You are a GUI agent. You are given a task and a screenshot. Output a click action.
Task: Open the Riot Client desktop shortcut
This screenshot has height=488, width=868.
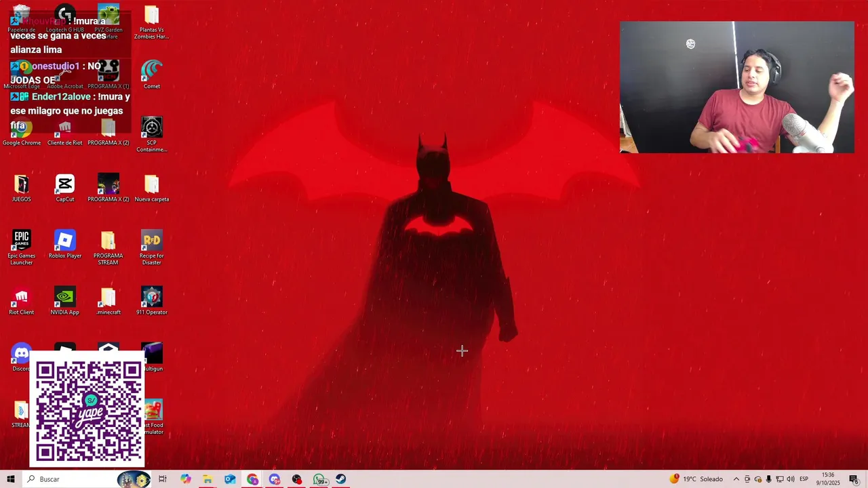pyautogui.click(x=22, y=300)
